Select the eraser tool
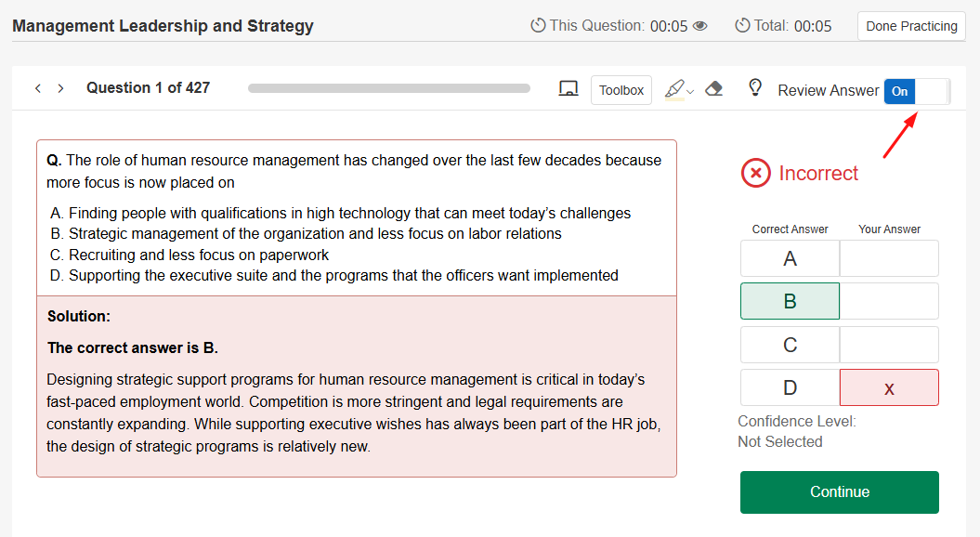The image size is (980, 537). [713, 89]
